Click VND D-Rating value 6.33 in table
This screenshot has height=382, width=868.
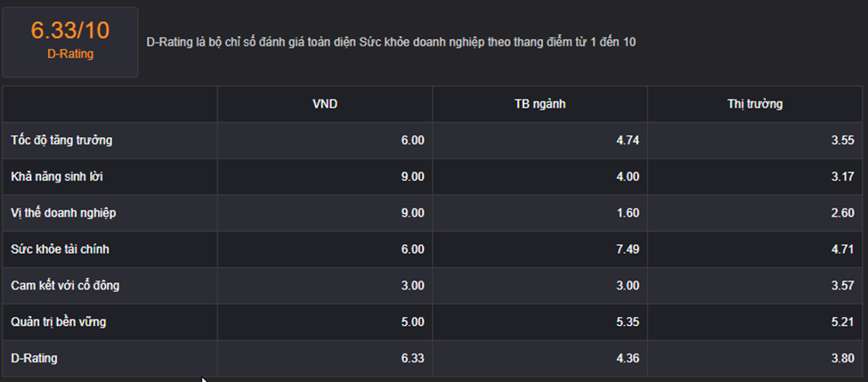tap(413, 358)
